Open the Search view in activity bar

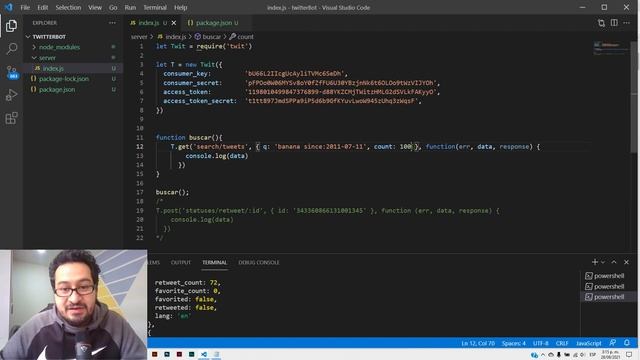[11, 49]
